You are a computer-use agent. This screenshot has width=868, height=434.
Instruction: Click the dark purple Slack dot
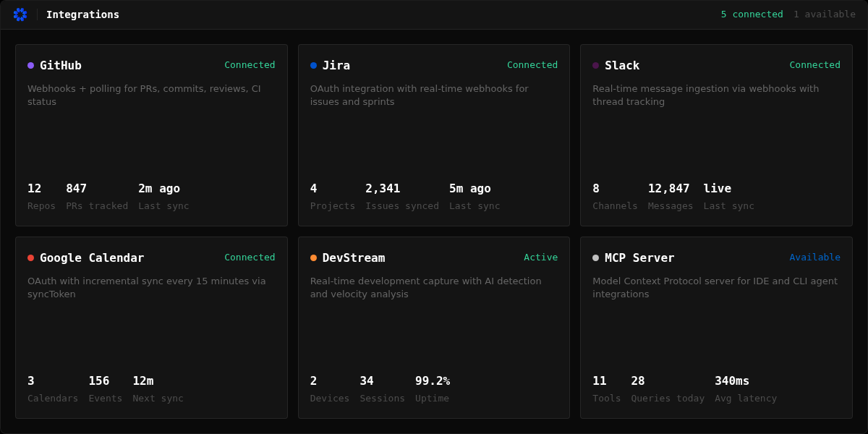click(x=595, y=65)
